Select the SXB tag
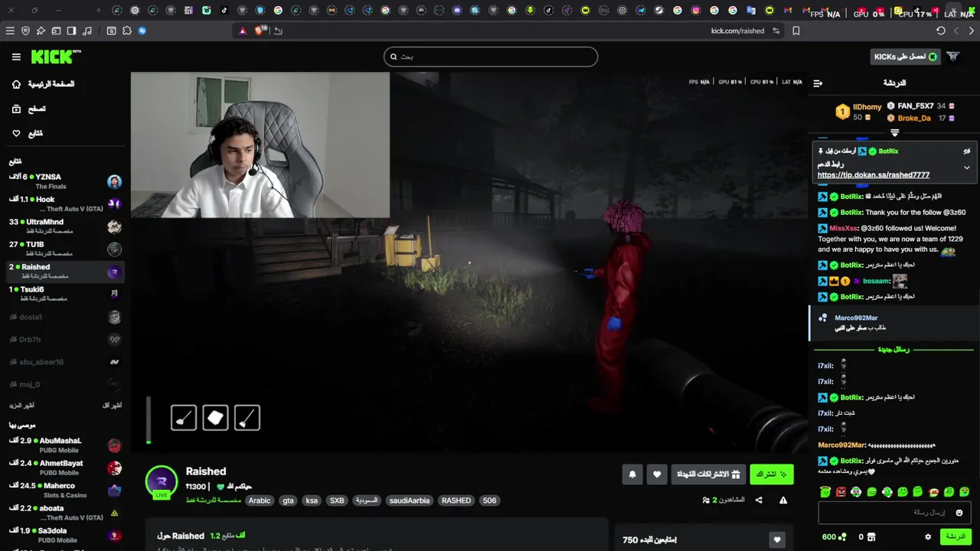The image size is (980, 551). click(x=337, y=500)
